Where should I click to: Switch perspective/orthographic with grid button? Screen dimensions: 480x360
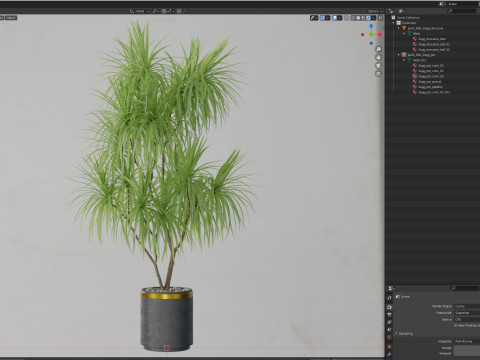[x=378, y=74]
